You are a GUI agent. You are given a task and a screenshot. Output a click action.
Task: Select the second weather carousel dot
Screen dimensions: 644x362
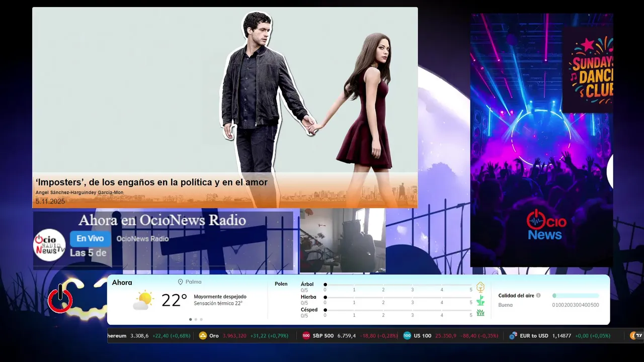(196, 319)
